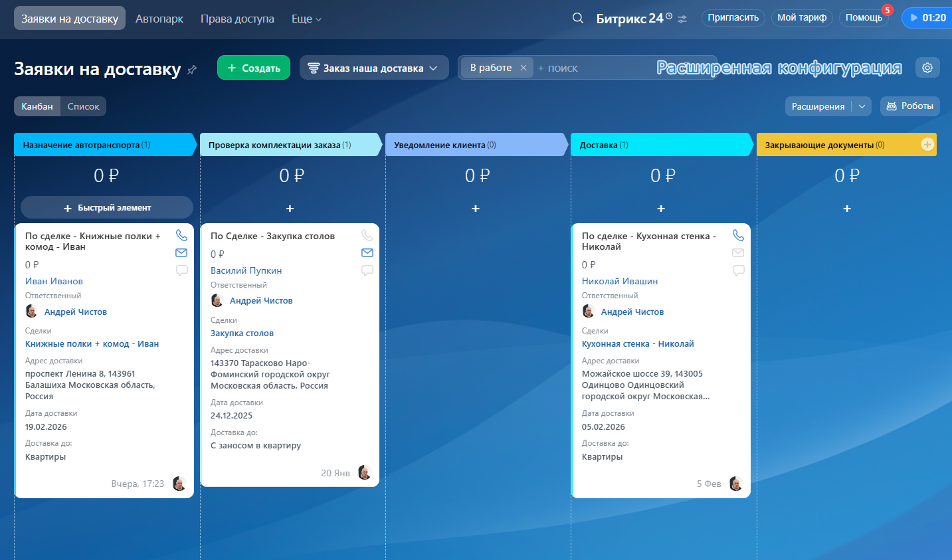Open the Права доступа tab
Screen dimensions: 952x560
pos(237,19)
